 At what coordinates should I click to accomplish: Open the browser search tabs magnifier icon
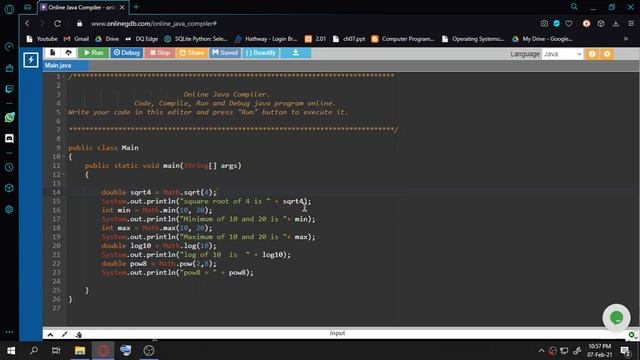coord(574,7)
